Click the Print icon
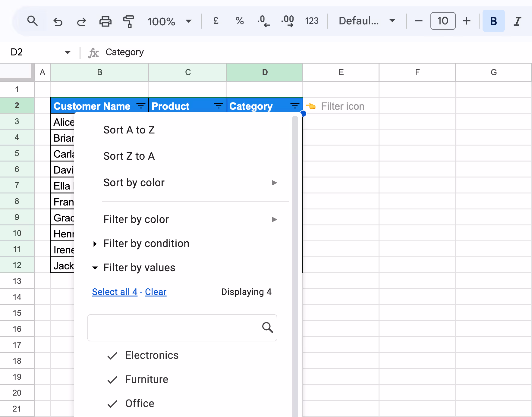 point(105,21)
